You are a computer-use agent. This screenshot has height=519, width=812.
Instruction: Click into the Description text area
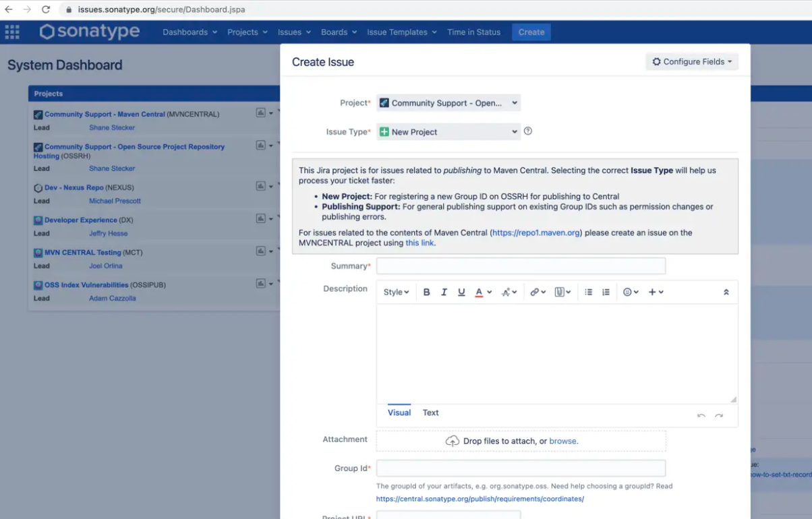(557, 354)
